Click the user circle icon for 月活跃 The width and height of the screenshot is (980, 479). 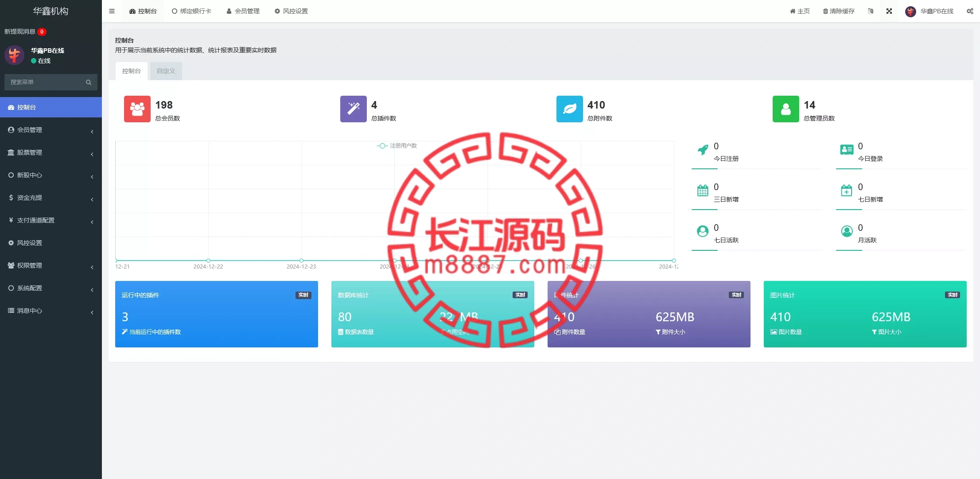click(847, 231)
